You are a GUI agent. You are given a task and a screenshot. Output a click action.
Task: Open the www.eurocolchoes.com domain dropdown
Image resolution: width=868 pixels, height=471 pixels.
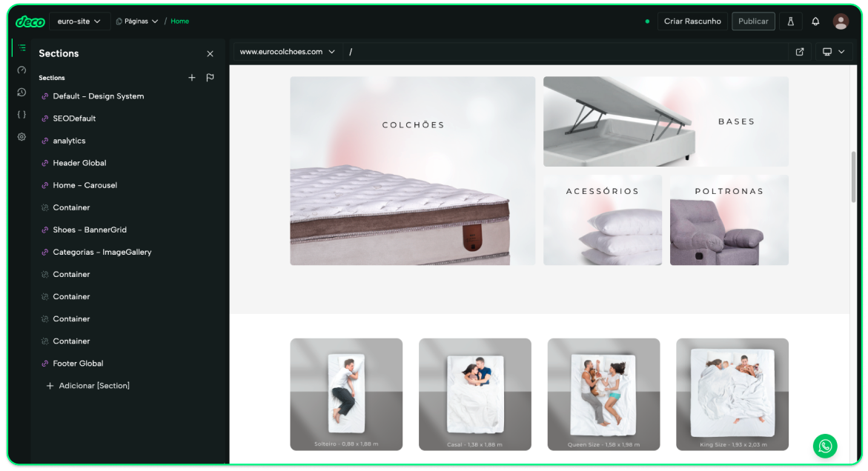click(287, 51)
